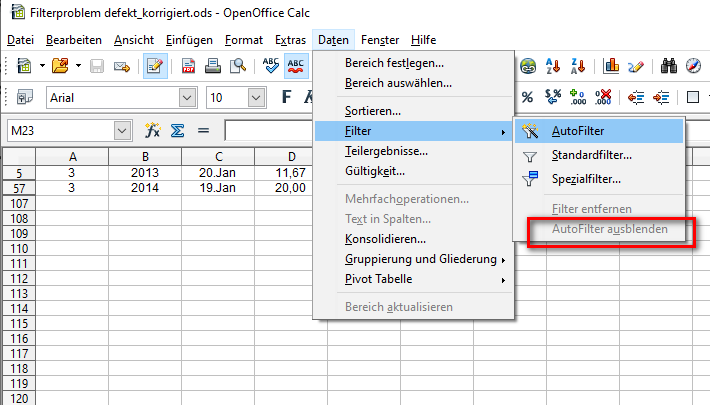Click Konsolidieren... menu entry
This screenshot has width=710, height=405.
pos(384,239)
